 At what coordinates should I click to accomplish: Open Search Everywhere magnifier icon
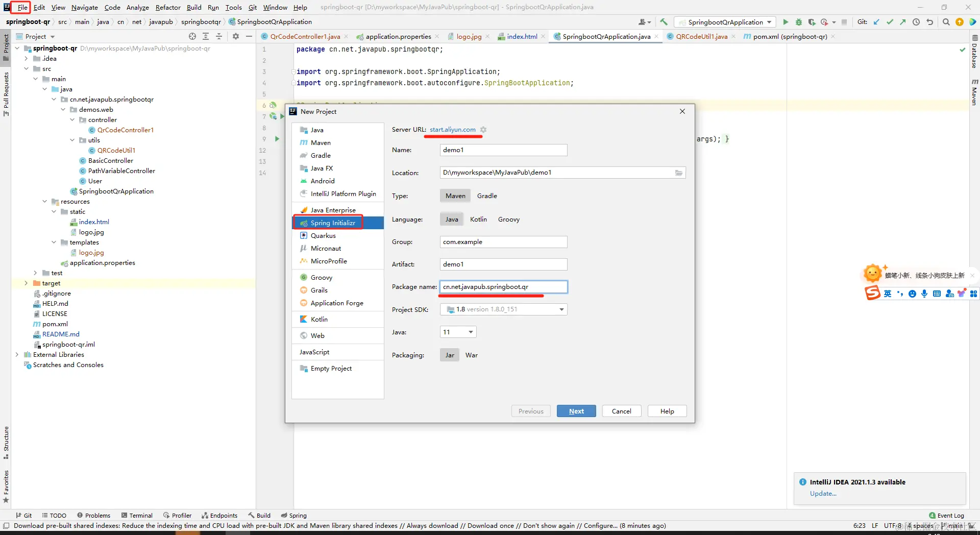(946, 22)
